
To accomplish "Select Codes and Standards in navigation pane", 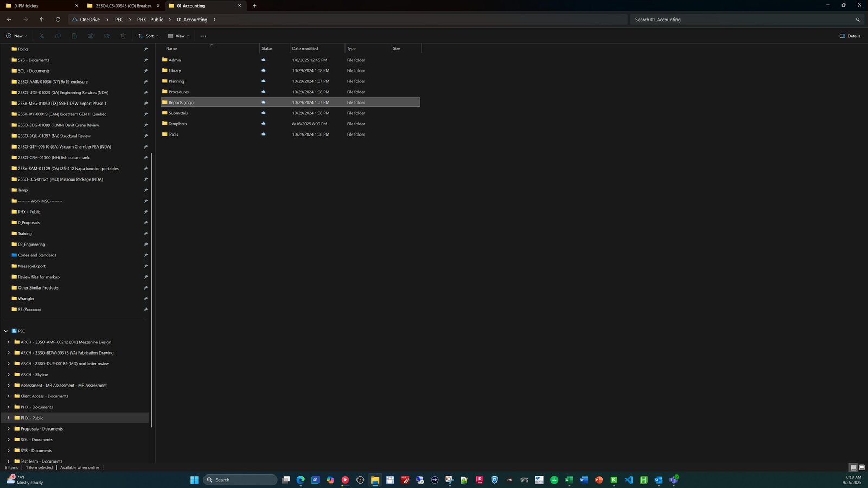I will pyautogui.click(x=37, y=255).
